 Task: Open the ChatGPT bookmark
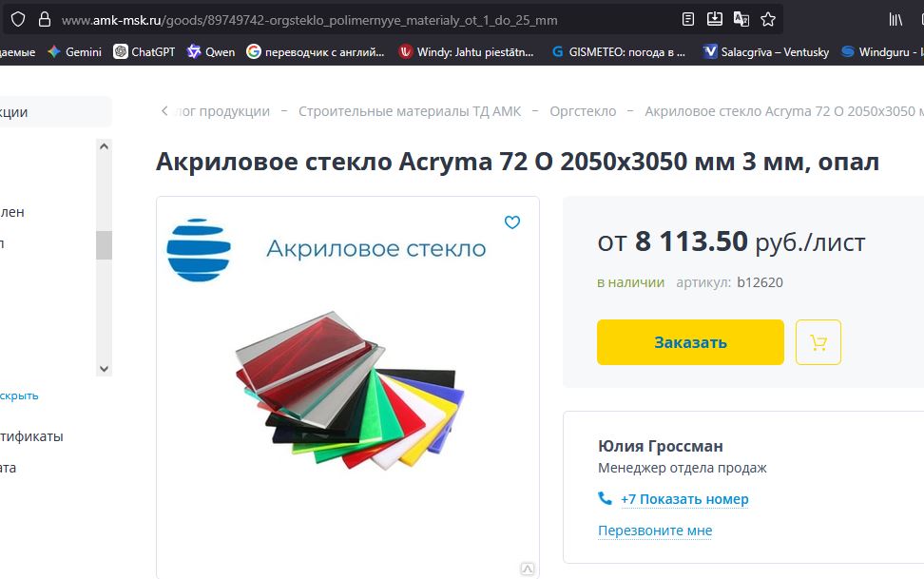coord(144,52)
